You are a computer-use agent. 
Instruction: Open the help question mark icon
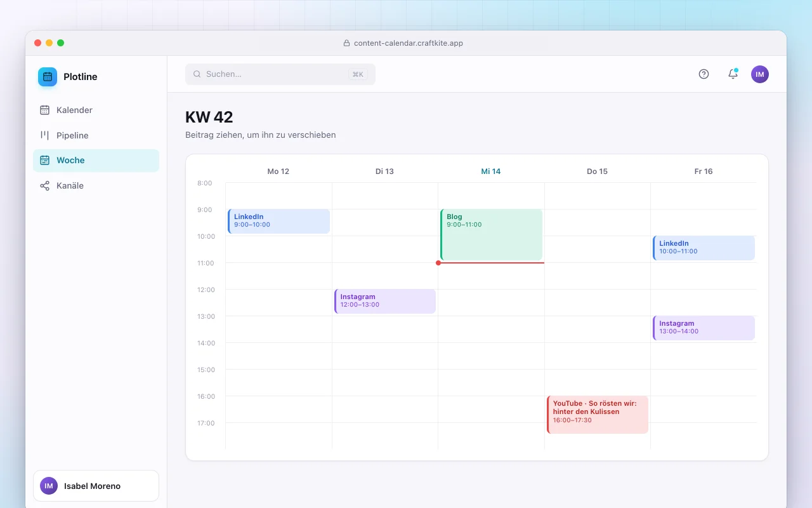click(704, 74)
